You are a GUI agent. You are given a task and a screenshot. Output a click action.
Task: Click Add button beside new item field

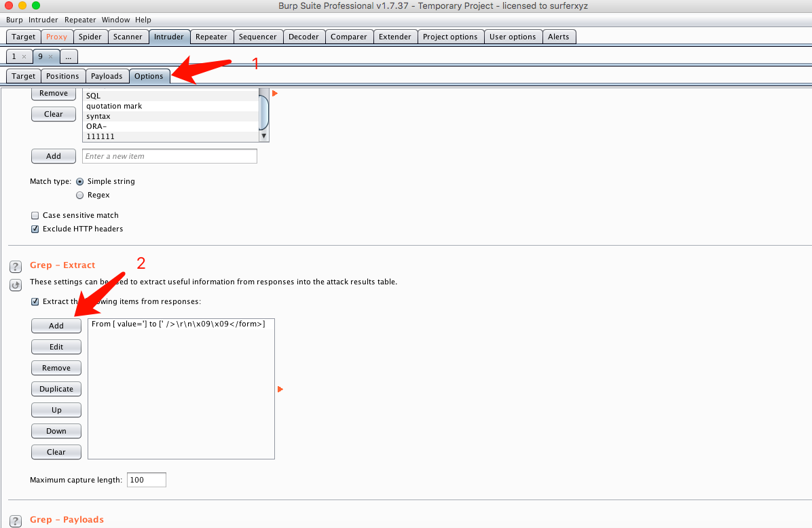(x=54, y=156)
